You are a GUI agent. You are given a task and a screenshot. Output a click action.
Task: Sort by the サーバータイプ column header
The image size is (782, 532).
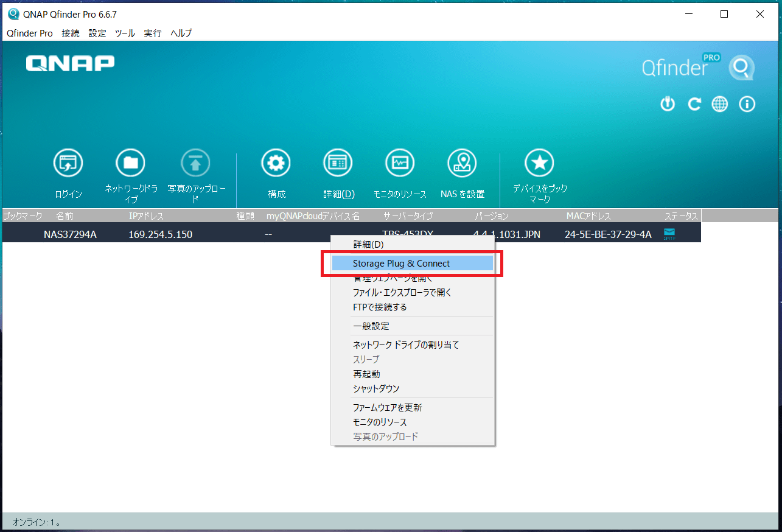pos(408,216)
